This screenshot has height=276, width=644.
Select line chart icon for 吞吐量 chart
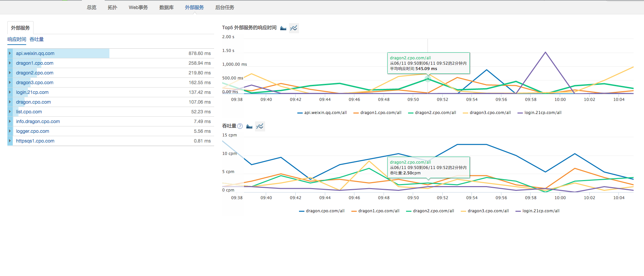[x=260, y=126]
